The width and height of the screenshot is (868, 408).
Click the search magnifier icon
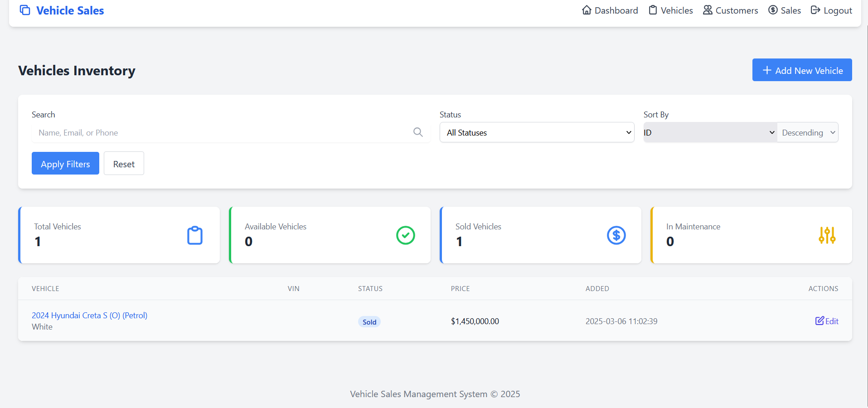(418, 132)
